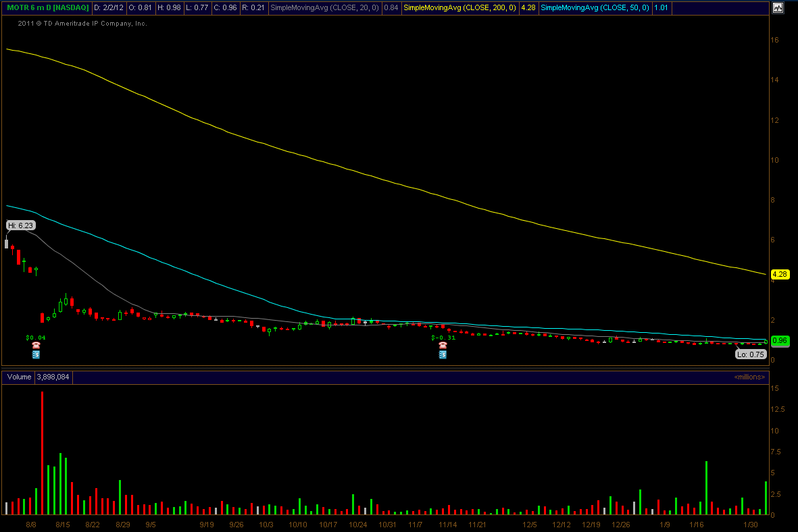Click the 10/3 date on the time axis
The image size is (798, 532).
pyautogui.click(x=266, y=525)
